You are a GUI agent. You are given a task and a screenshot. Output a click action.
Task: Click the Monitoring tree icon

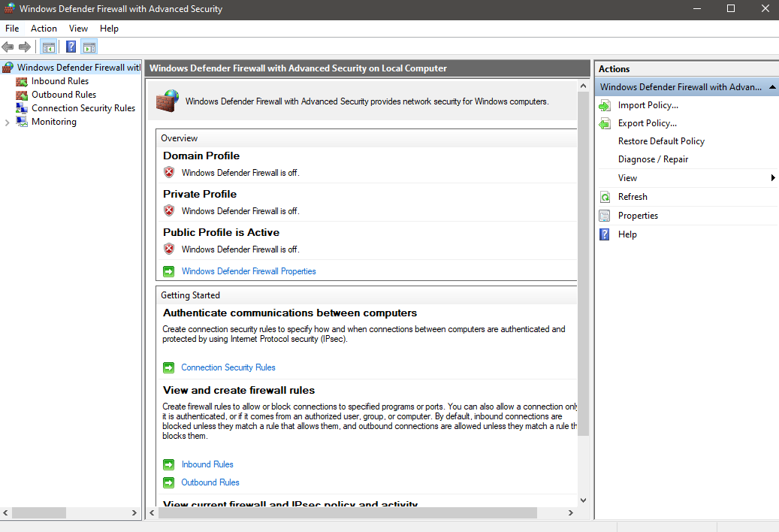21,122
